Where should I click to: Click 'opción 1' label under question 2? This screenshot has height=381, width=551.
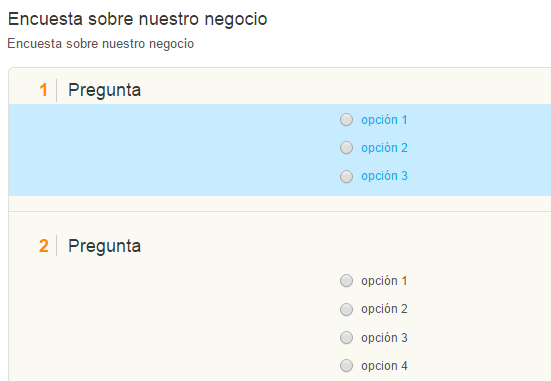pos(384,281)
